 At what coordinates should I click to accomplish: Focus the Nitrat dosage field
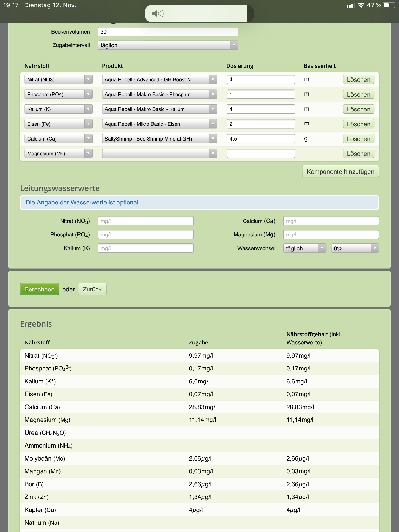pos(261,79)
